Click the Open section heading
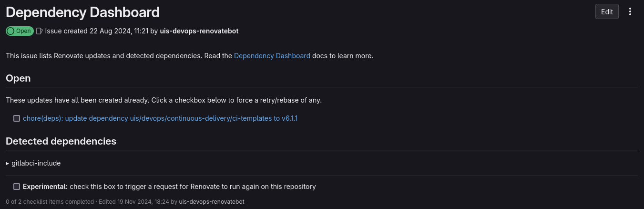Screen dimensions: 644x209 tap(18, 78)
